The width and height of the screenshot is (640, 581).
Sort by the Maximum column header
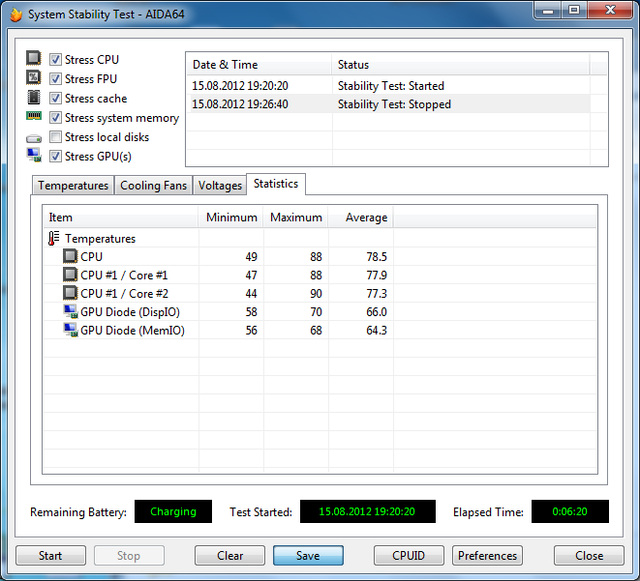pos(296,217)
